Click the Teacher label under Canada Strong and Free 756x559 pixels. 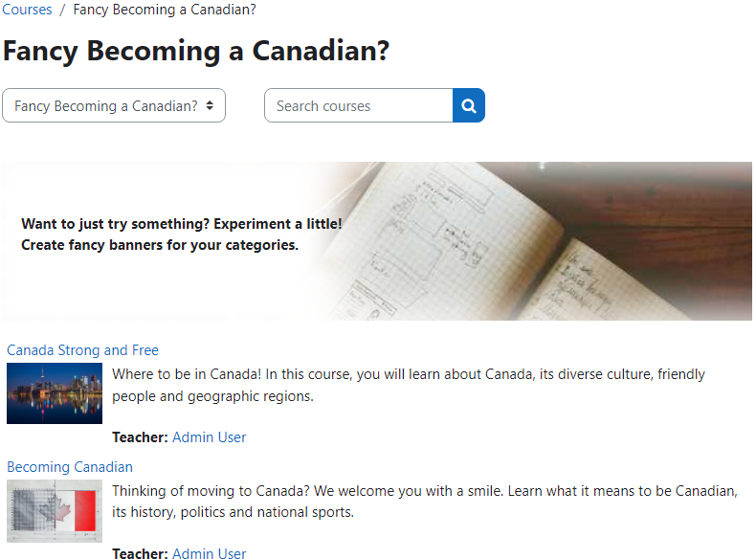point(140,437)
